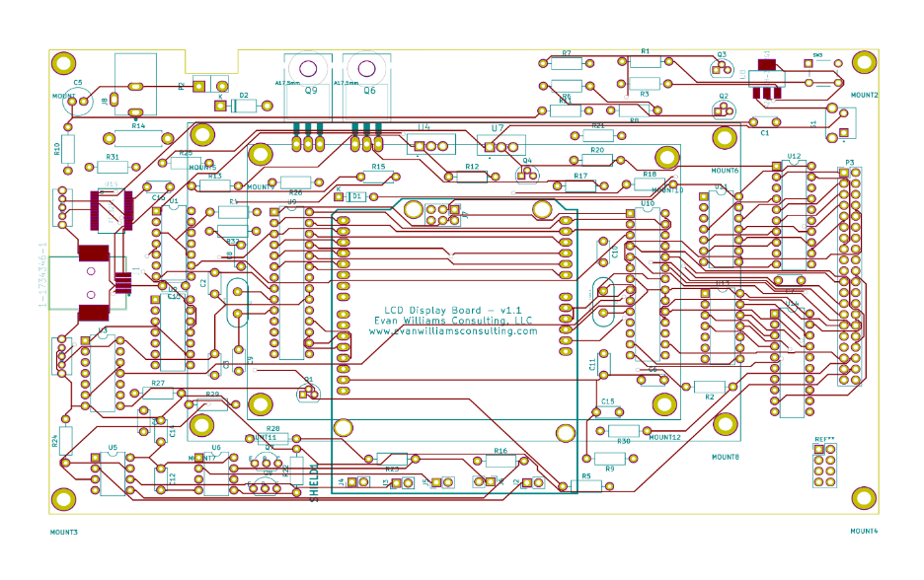Click the U5 chip label
924x580 pixels.
click(113, 448)
